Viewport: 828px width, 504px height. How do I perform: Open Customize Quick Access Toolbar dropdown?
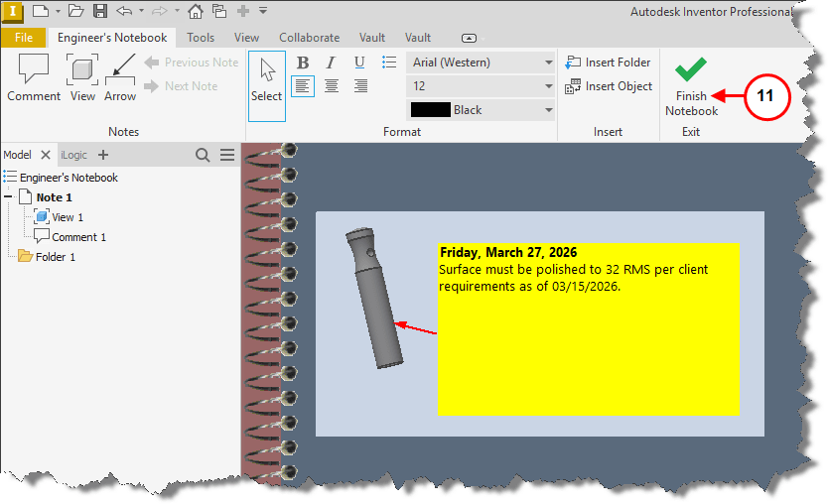(263, 11)
